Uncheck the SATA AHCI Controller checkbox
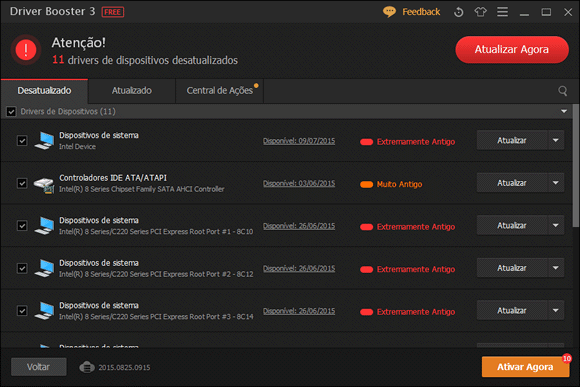 click(22, 183)
